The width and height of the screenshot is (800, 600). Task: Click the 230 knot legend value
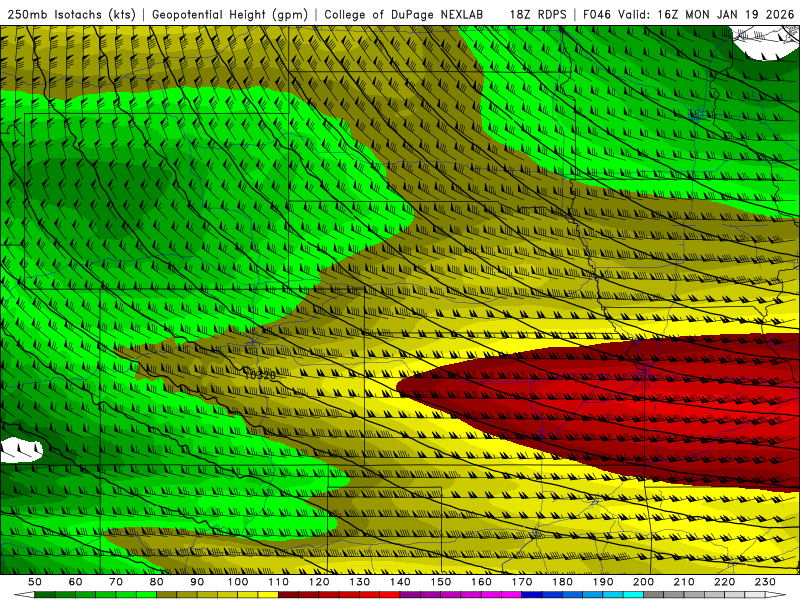[x=766, y=582]
